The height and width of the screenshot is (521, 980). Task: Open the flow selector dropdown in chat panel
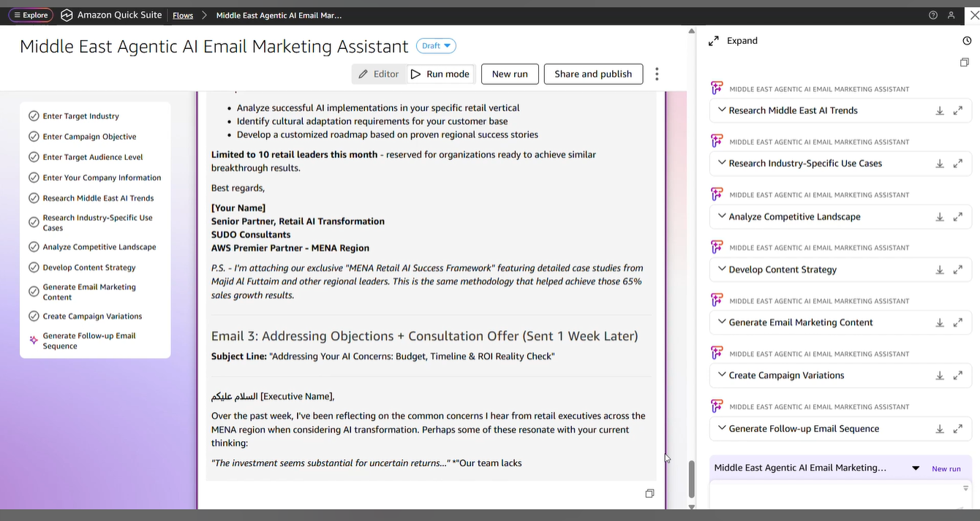[x=916, y=468]
